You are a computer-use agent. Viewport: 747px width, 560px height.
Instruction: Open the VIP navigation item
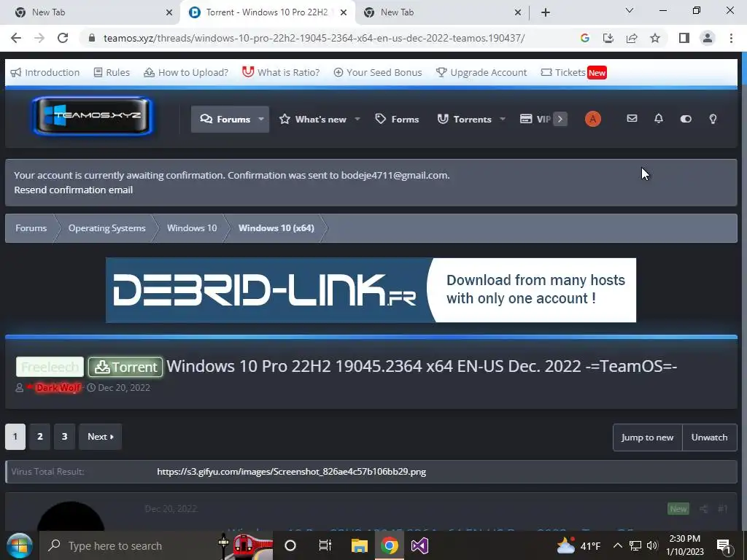(x=535, y=119)
